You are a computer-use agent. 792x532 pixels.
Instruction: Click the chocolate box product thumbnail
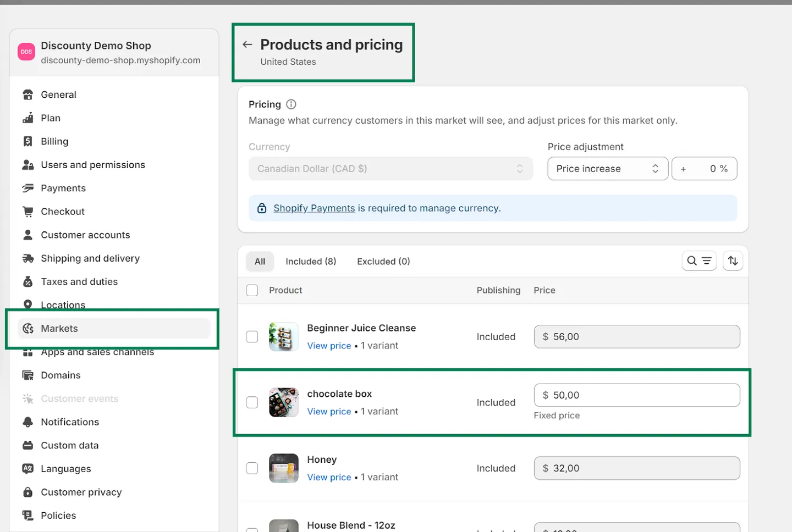[x=284, y=402]
